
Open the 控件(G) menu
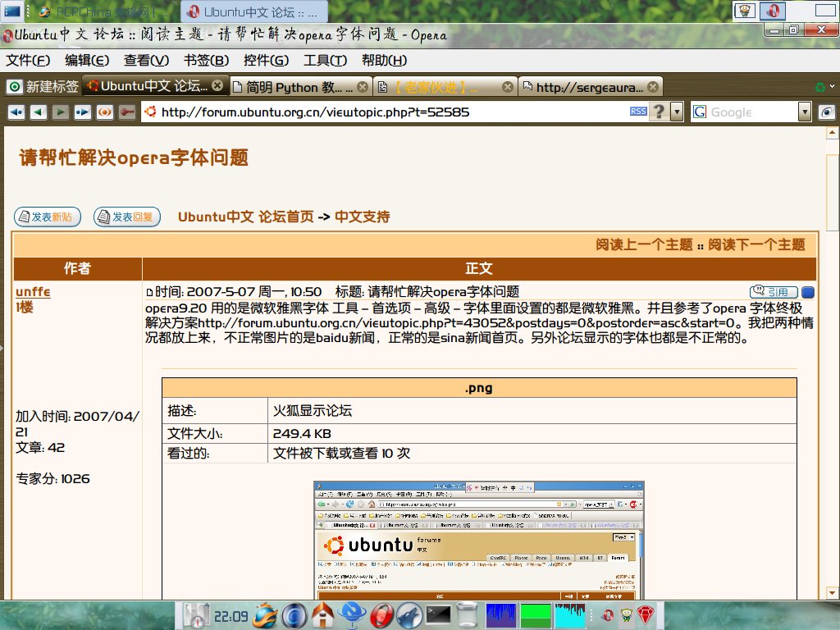click(x=266, y=60)
